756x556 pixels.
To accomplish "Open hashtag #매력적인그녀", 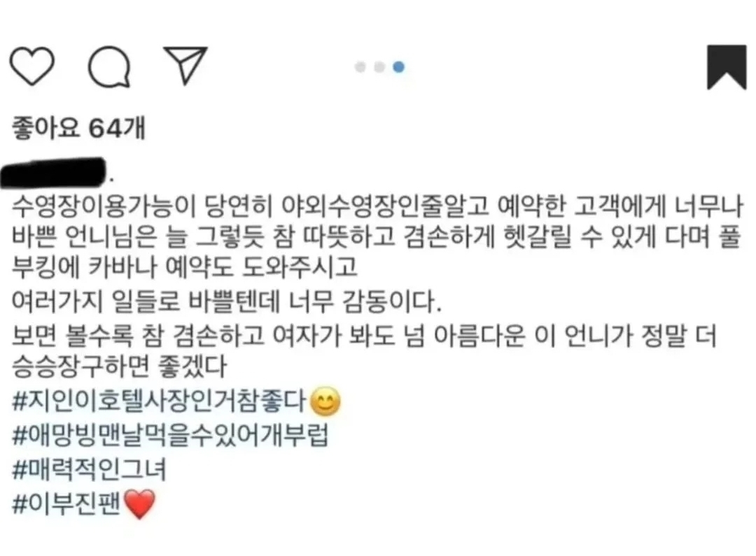I will point(89,469).
